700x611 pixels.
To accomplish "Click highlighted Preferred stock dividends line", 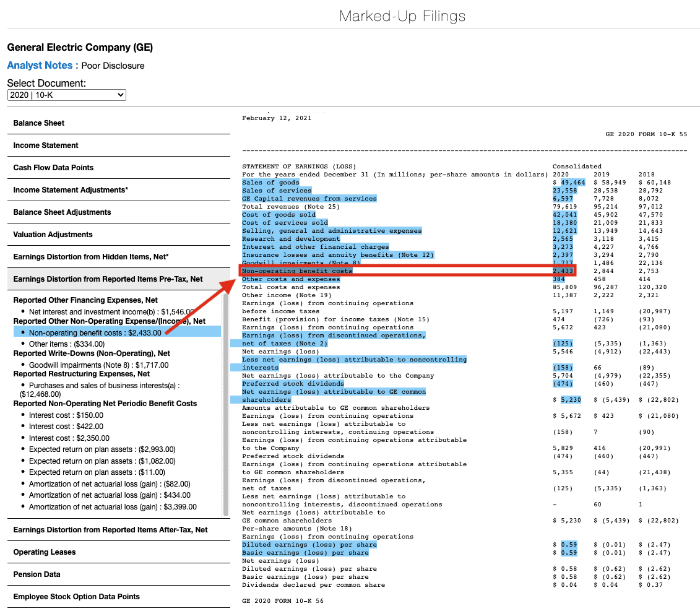I will pos(293,384).
